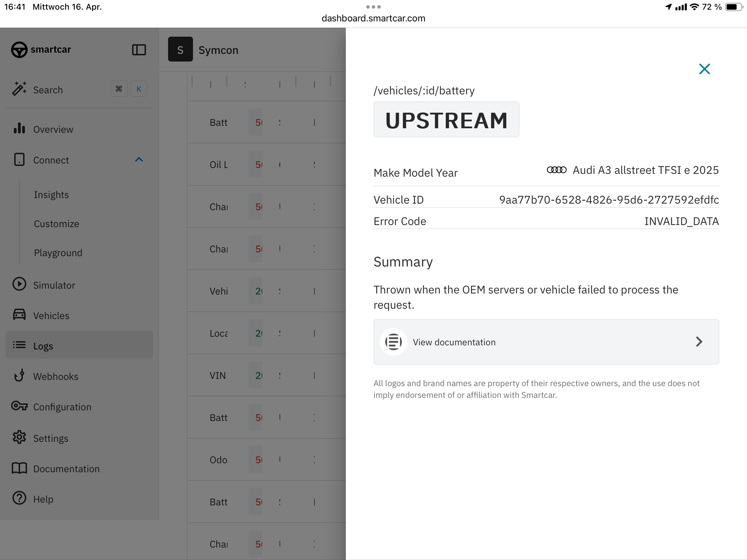Click the Oil L log row
The height and width of the screenshot is (560, 747).
pyautogui.click(x=266, y=165)
